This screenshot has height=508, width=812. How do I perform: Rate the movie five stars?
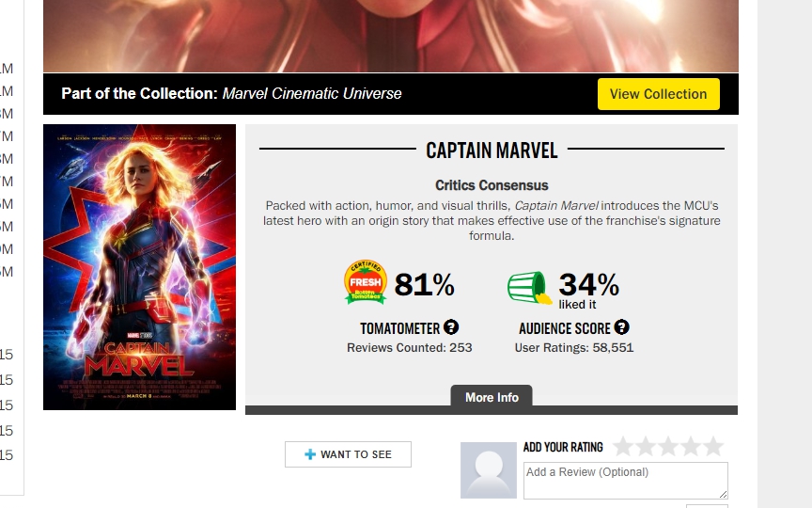point(713,446)
